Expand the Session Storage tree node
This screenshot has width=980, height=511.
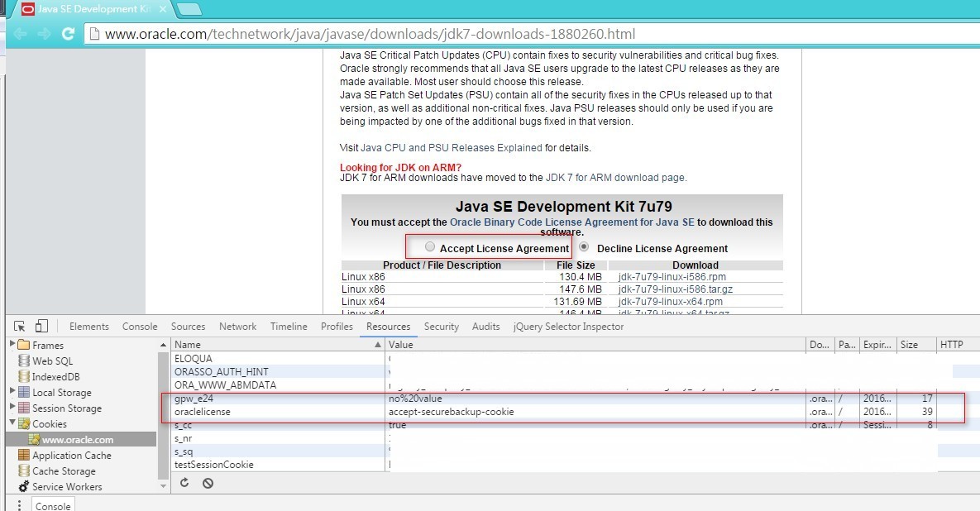point(12,408)
